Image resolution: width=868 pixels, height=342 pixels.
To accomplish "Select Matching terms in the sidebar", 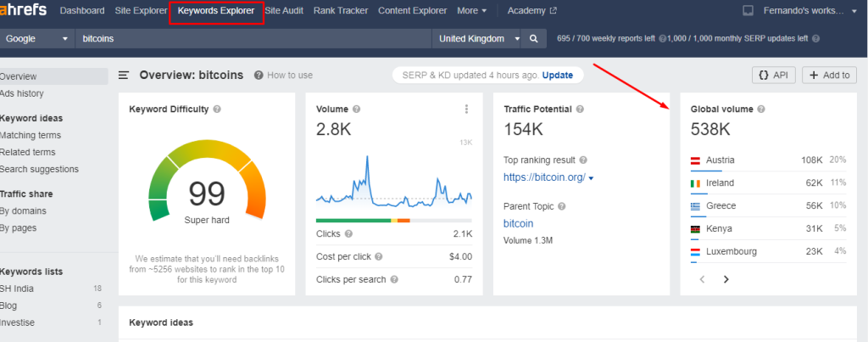I will click(31, 135).
